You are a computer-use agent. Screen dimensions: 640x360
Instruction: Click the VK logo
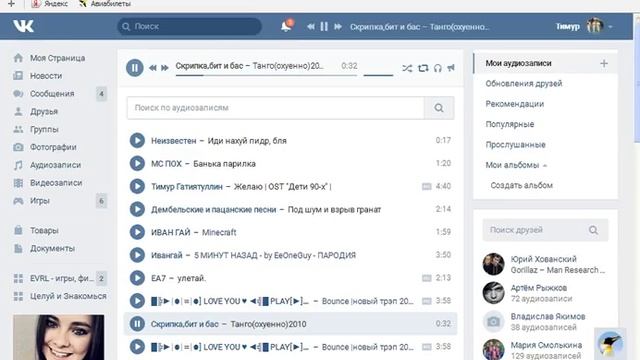[x=23, y=26]
